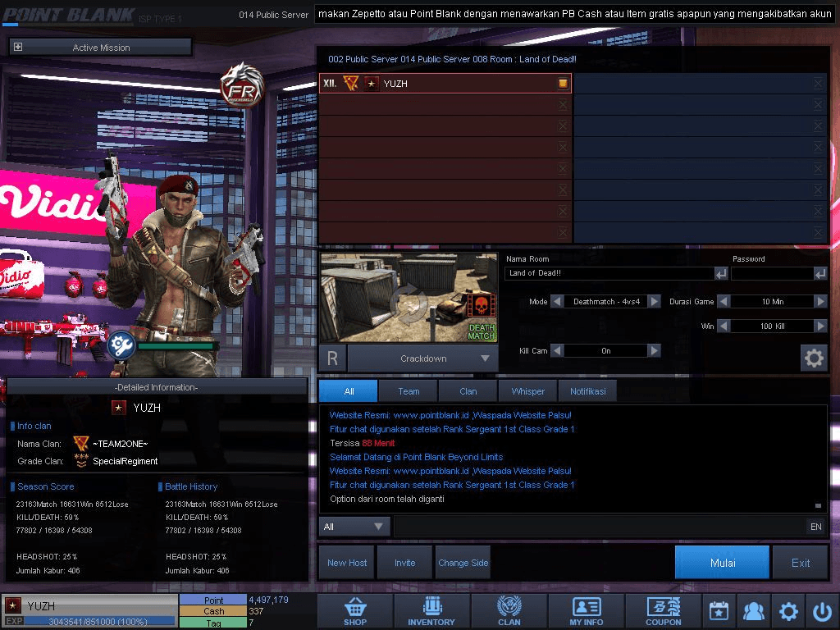Open the chat channel All dropdown
The height and width of the screenshot is (630, 840).
coord(354,527)
